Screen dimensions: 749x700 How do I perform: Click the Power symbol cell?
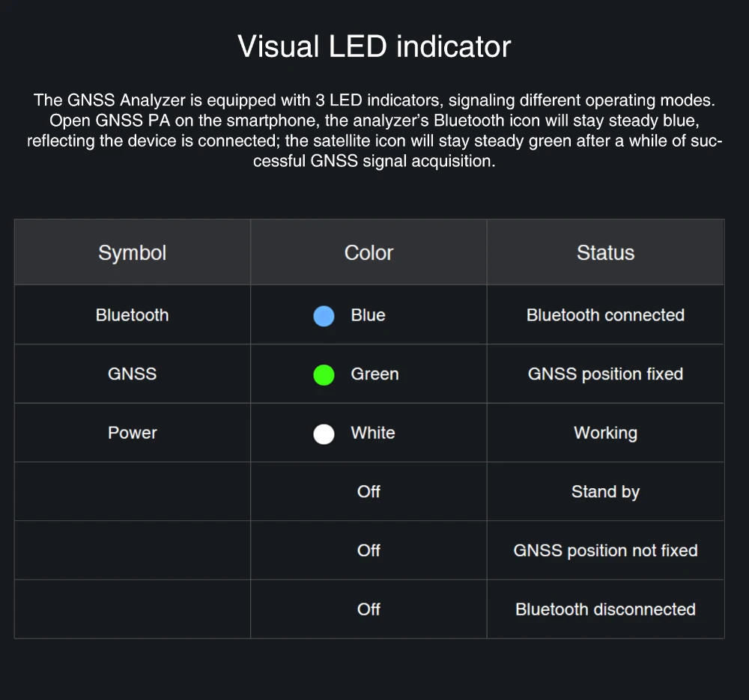[132, 433]
